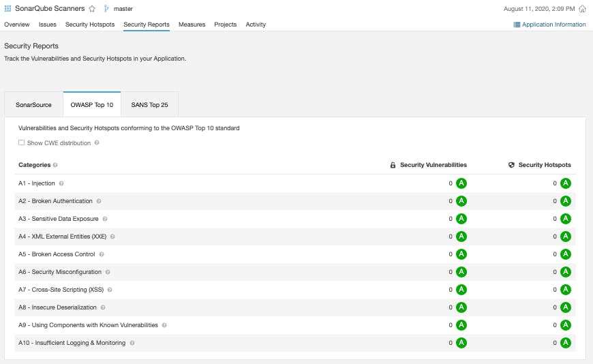
Task: Click the A5 Broken Access Control hotspots A badge
Action: point(565,254)
